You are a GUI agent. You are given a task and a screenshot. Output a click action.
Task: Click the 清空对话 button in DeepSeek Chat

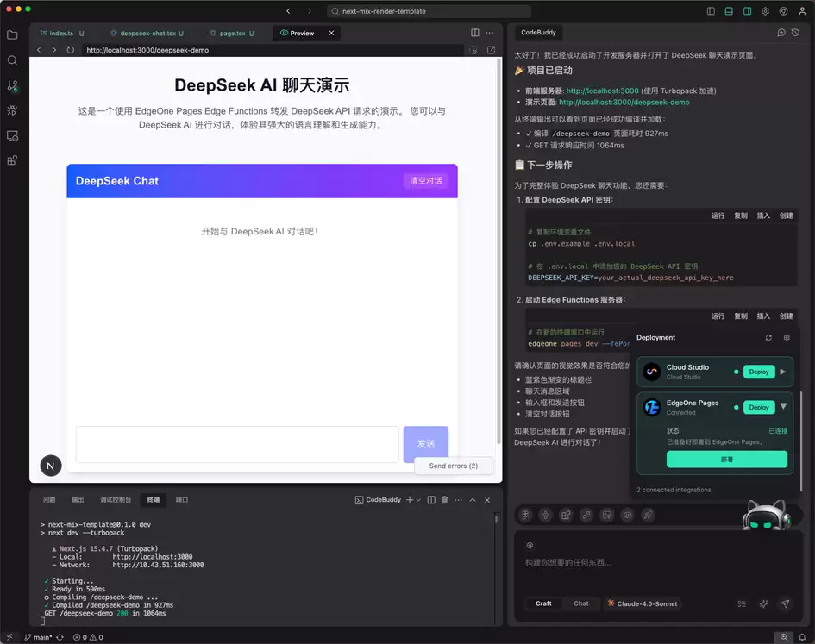click(426, 181)
